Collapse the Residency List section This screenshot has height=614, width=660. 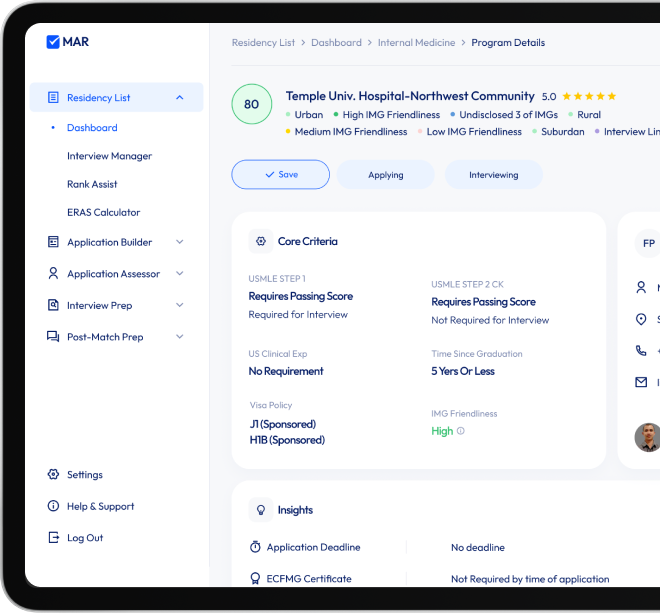(180, 98)
